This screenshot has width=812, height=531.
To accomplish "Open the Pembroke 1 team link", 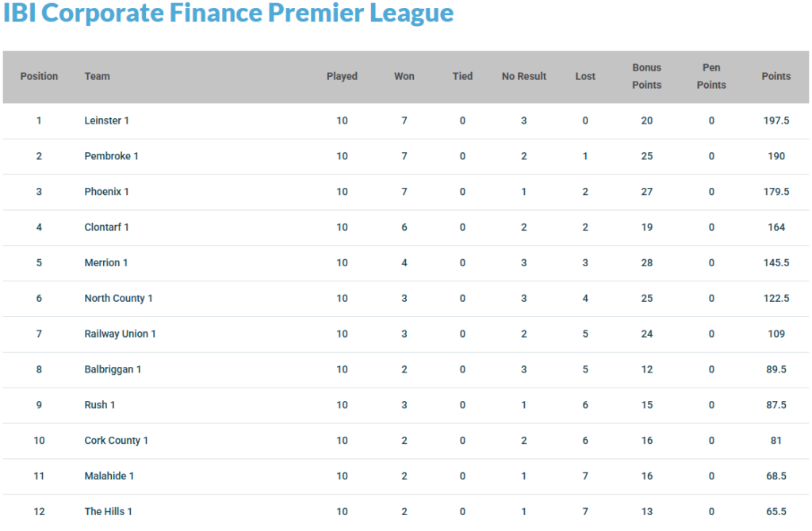I will (x=111, y=156).
